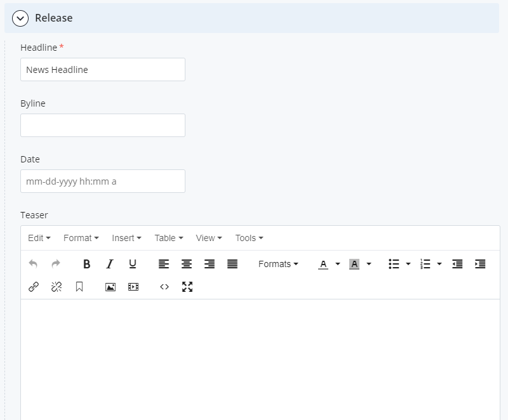Image resolution: width=508 pixels, height=420 pixels.
Task: Toggle Underline formatting
Action: coord(133,264)
